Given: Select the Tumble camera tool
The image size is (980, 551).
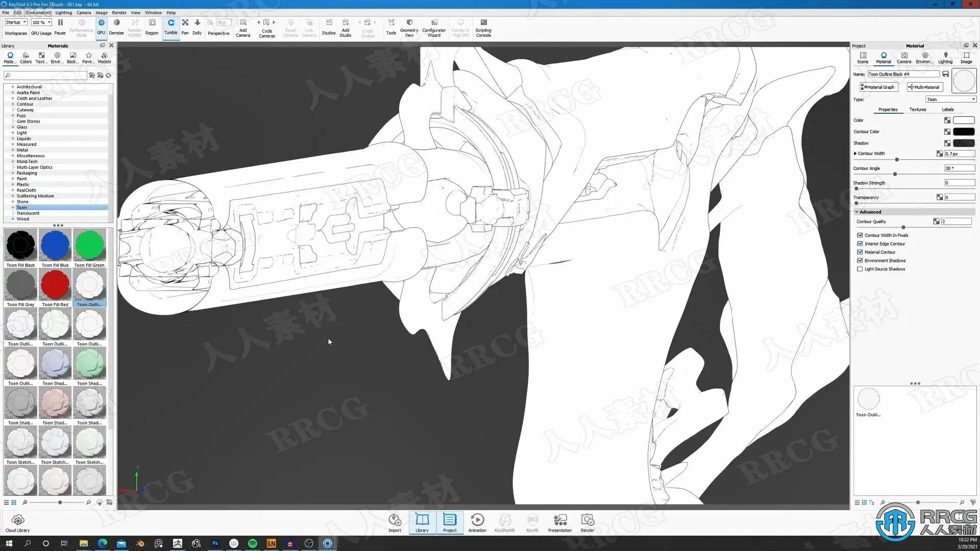Looking at the screenshot, I should click(170, 27).
